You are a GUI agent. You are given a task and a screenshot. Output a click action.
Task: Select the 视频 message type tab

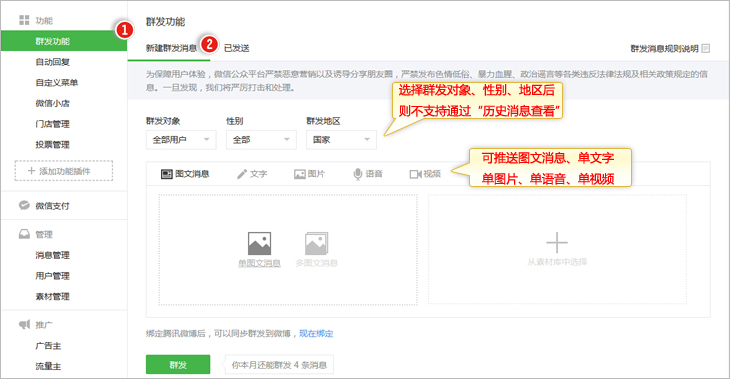coord(425,174)
